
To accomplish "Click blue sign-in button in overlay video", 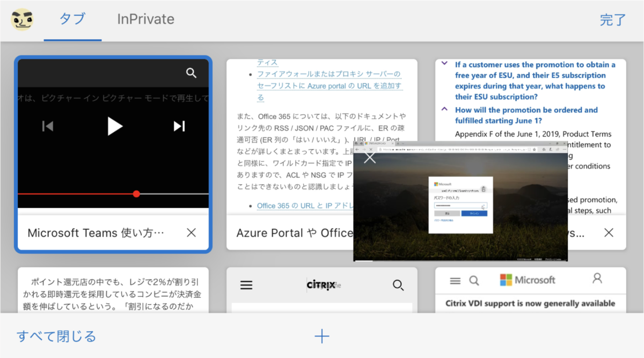I will pos(474,213).
